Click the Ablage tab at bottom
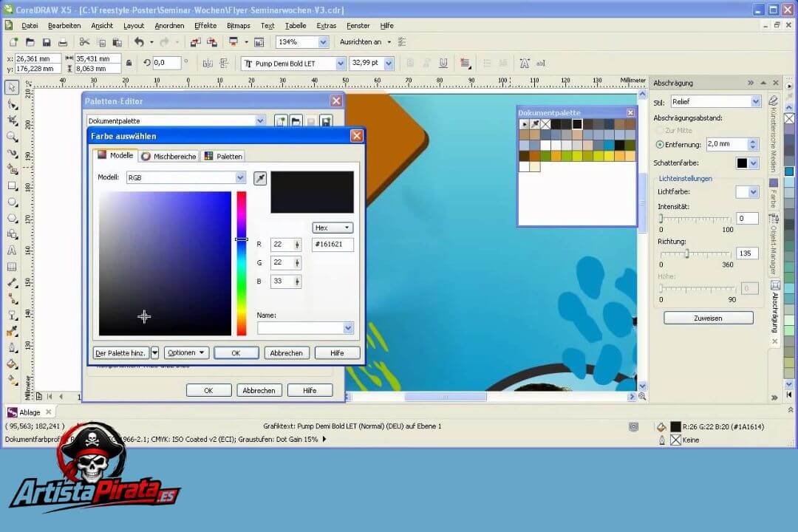 point(30,412)
